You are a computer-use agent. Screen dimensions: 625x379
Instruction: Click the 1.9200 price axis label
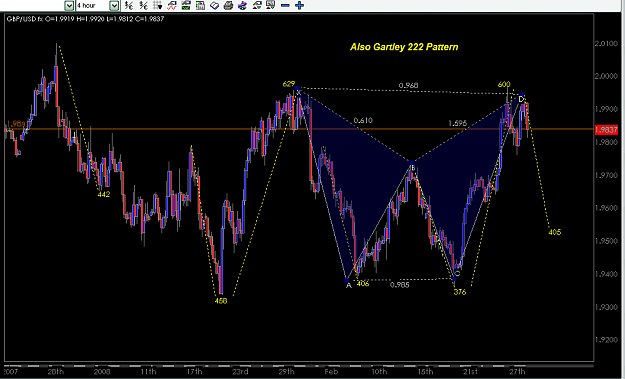pos(606,340)
